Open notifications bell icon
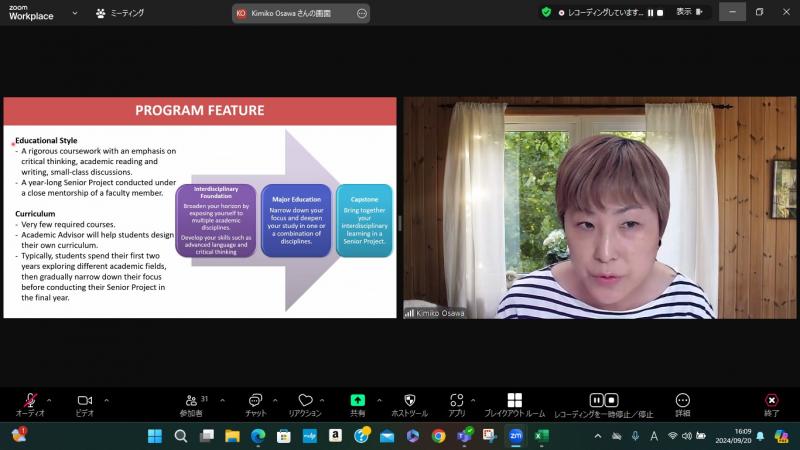 click(760, 436)
